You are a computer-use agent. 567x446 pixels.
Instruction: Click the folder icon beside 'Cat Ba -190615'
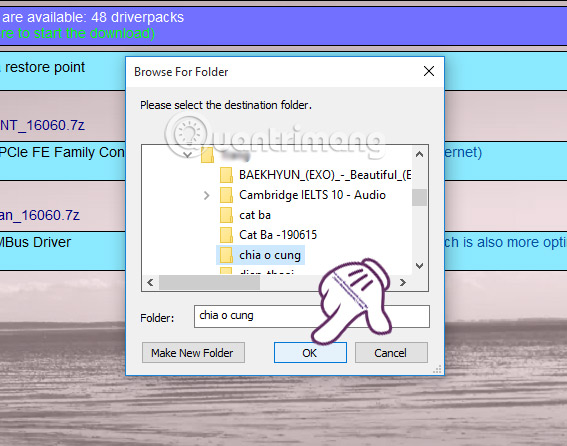pos(226,235)
